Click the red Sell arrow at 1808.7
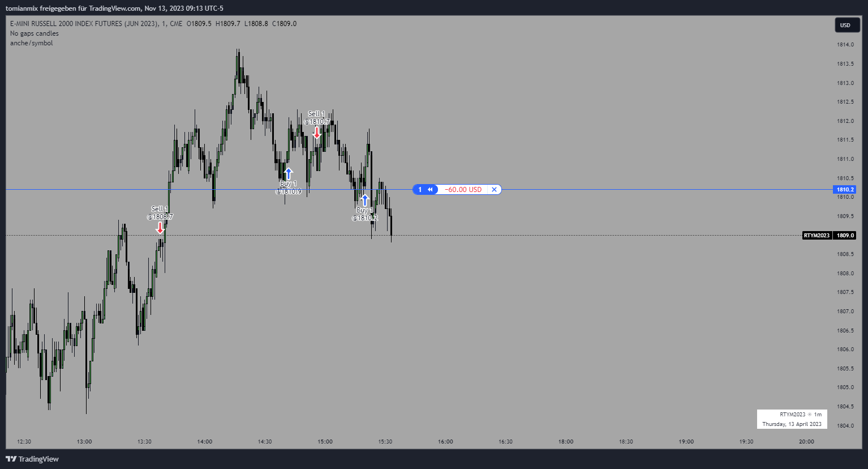 tap(160, 228)
